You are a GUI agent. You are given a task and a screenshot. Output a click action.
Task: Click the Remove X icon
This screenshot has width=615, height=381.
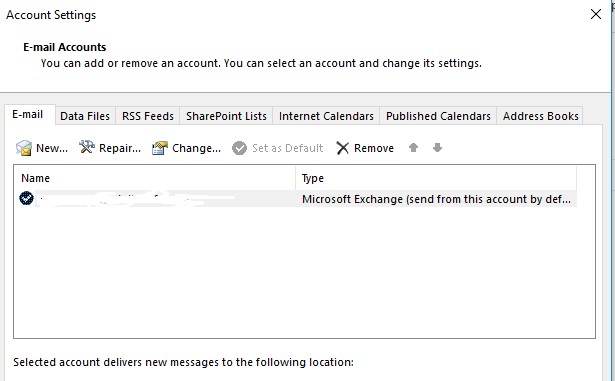coord(342,148)
